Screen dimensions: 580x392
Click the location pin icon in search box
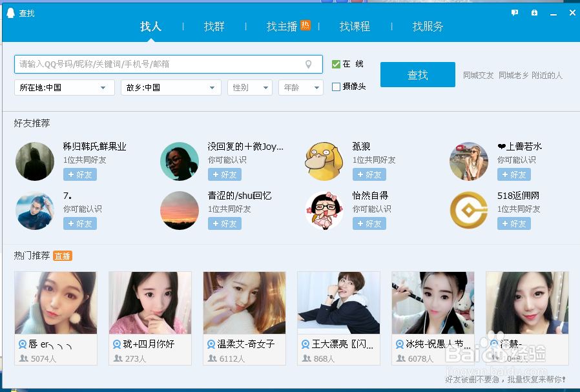(x=309, y=65)
